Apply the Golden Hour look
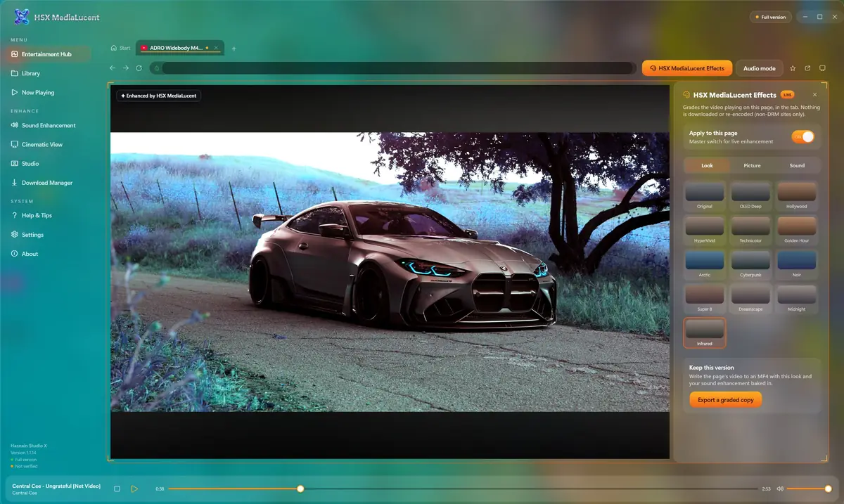Screen dimensions: 844x504 pyautogui.click(x=797, y=229)
